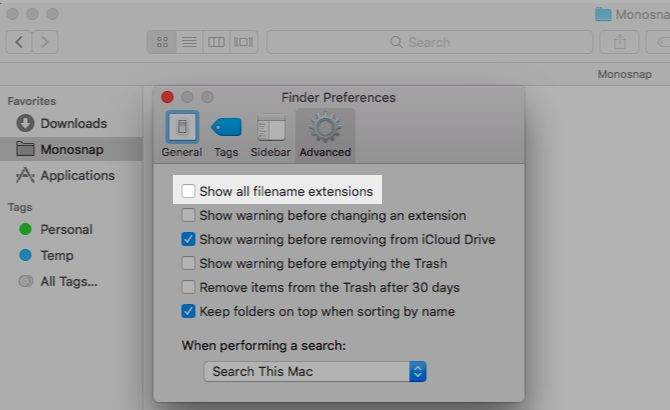Toggle Show warning before changing an extension
The height and width of the screenshot is (410, 670).
point(189,215)
